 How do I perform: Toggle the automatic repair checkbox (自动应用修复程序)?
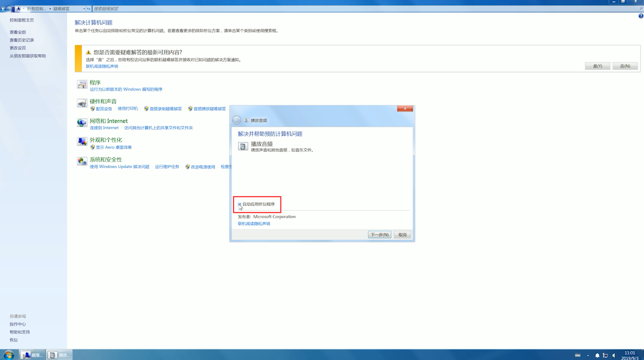[x=240, y=204]
